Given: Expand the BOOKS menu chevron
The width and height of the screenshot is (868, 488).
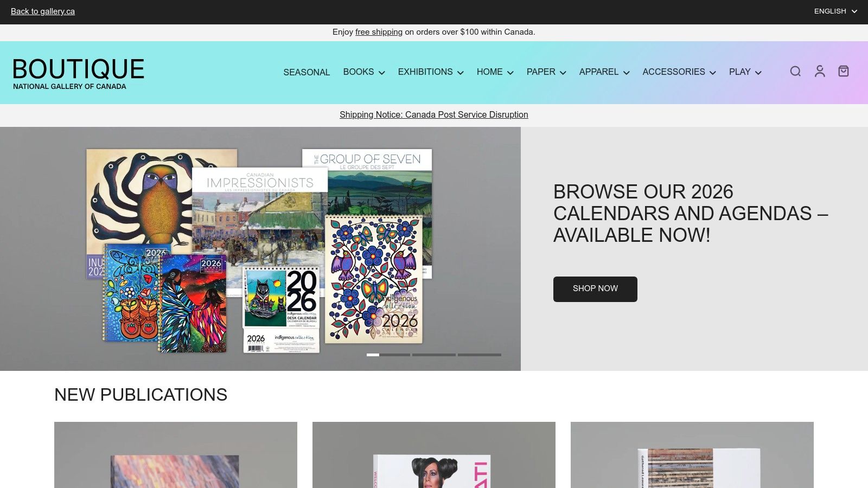Looking at the screenshot, I should click(x=382, y=73).
